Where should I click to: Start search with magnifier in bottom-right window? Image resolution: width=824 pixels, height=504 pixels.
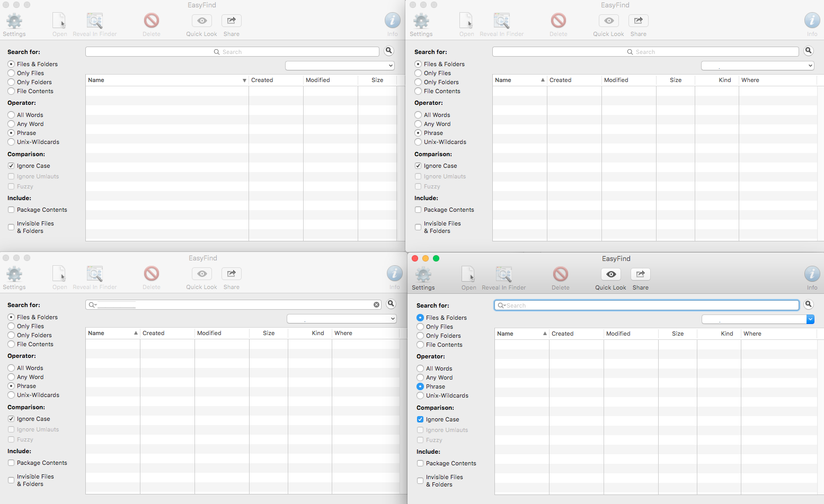coord(809,304)
